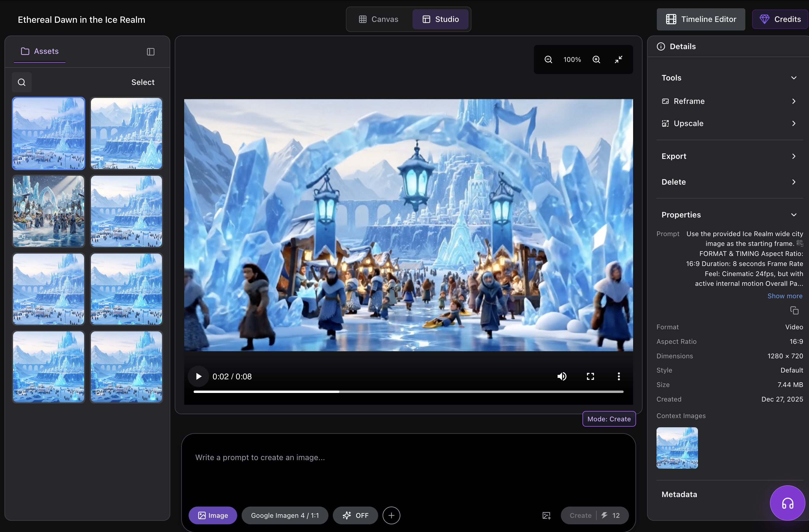809x532 pixels.
Task: Open video options three-dot menu
Action: click(619, 376)
